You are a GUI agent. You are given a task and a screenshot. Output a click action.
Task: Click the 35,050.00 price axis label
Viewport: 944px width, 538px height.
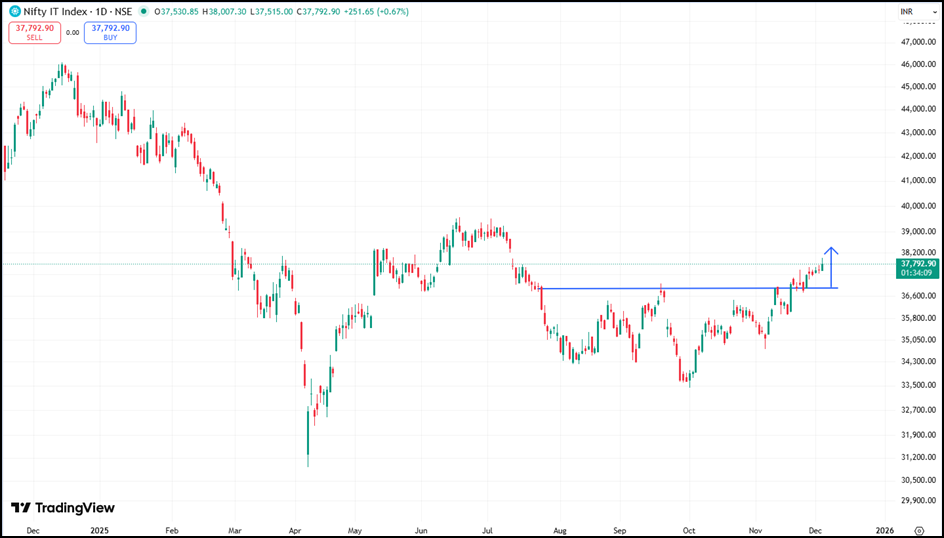click(918, 339)
